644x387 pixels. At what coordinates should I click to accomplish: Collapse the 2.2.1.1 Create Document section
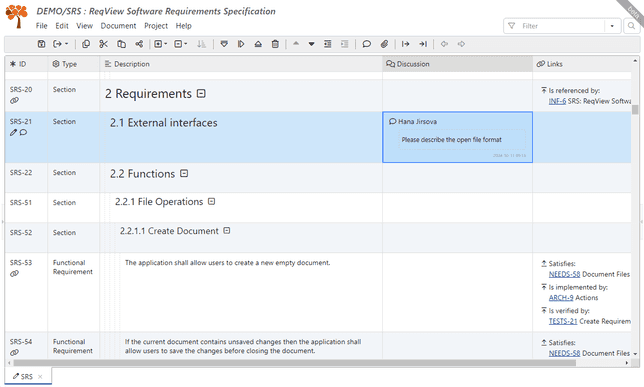[227, 230]
